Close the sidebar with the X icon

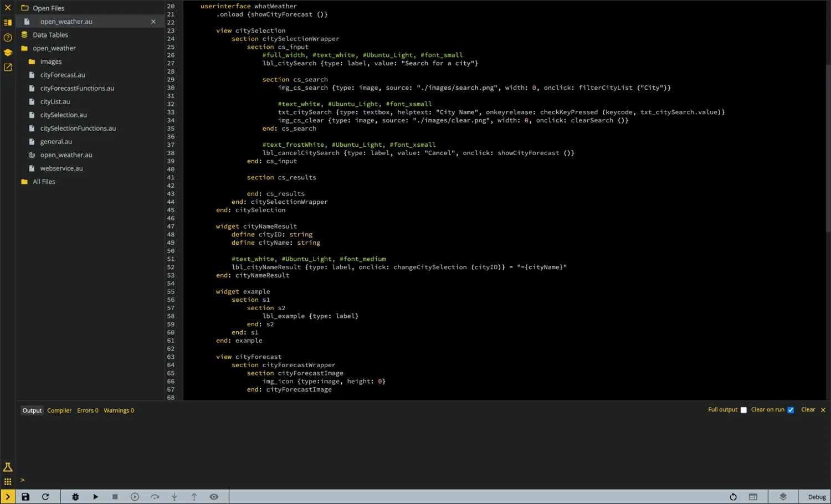tap(8, 8)
